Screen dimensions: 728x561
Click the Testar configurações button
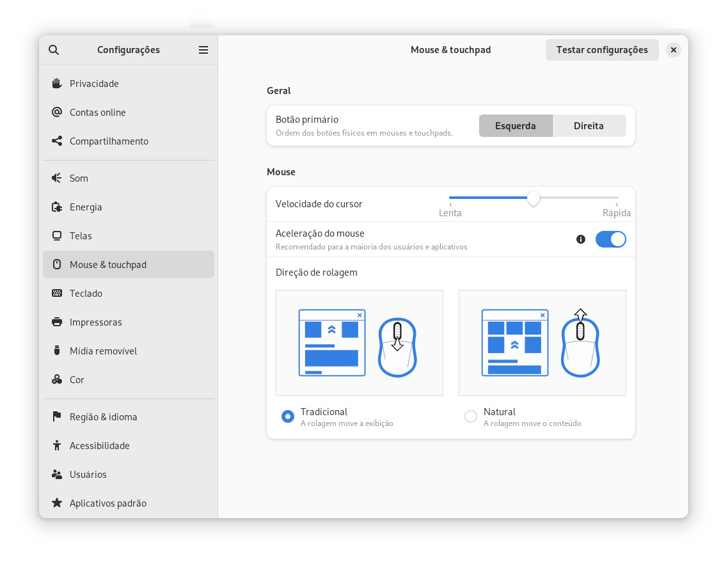[x=601, y=49]
